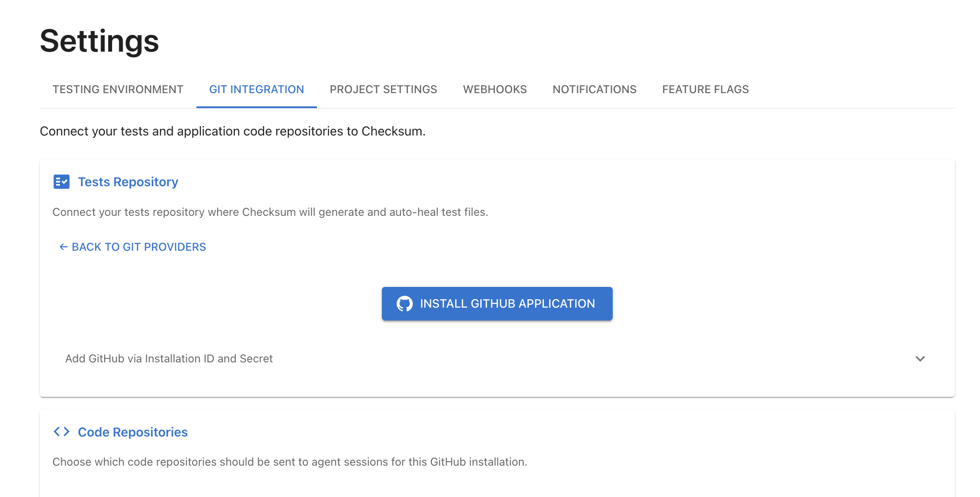Click the Code Repositories angle-brackets icon
Screen dimensions: 980x497
[x=61, y=432]
